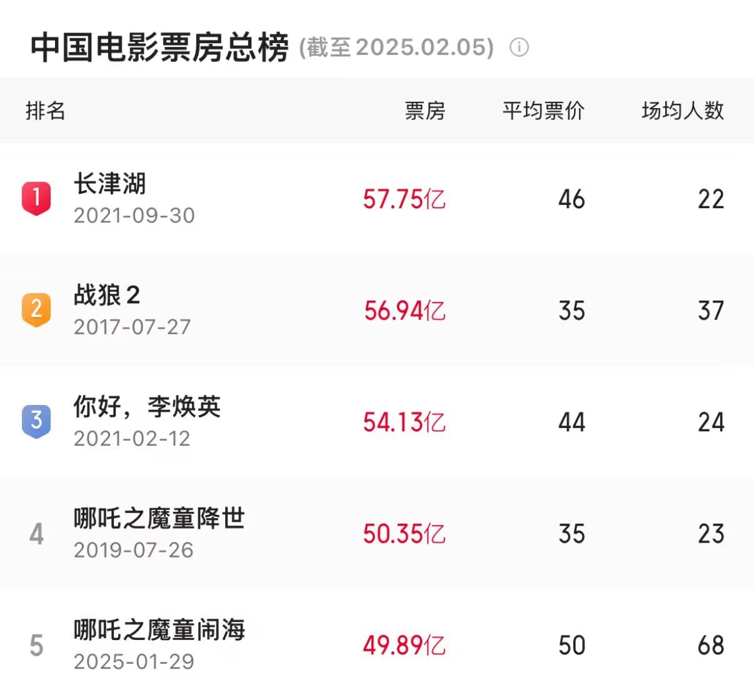Click the 排名 column header

coord(45,111)
